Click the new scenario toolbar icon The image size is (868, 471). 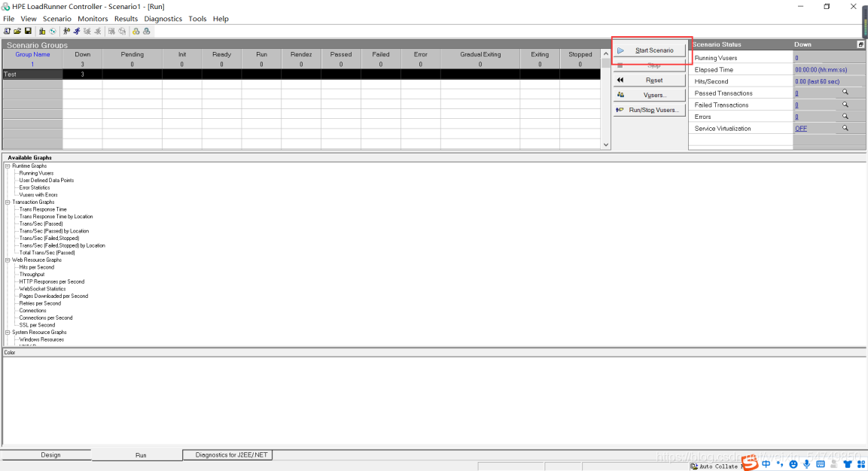click(x=7, y=31)
